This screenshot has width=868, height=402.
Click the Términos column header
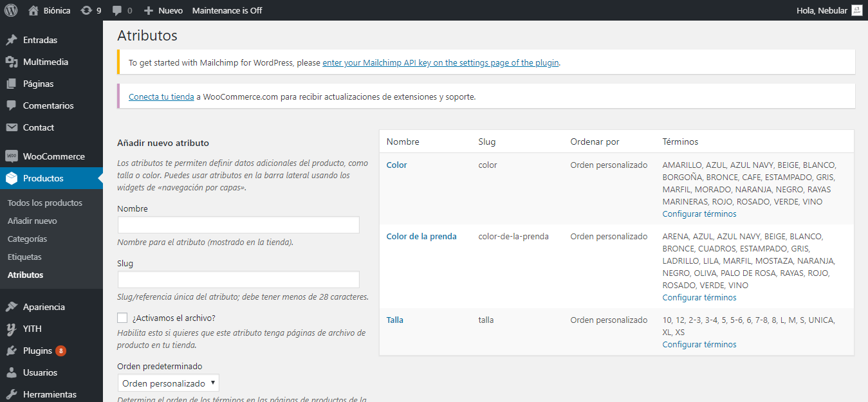click(x=680, y=142)
